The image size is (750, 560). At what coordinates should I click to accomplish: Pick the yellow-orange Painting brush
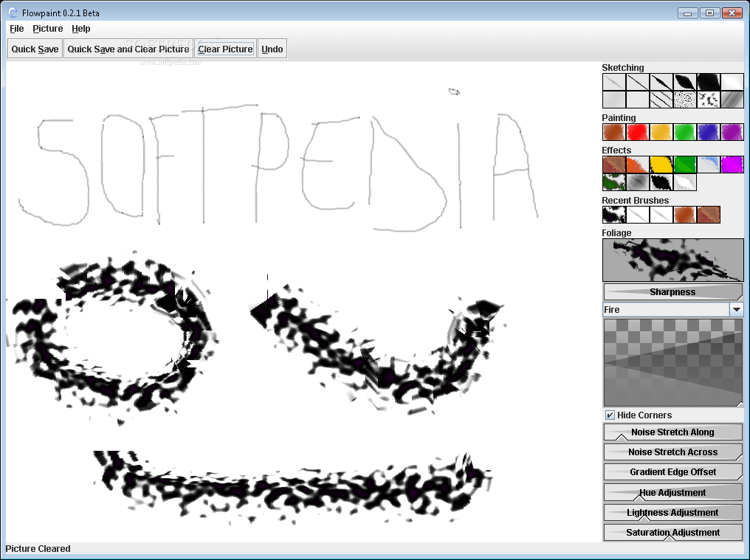[661, 132]
